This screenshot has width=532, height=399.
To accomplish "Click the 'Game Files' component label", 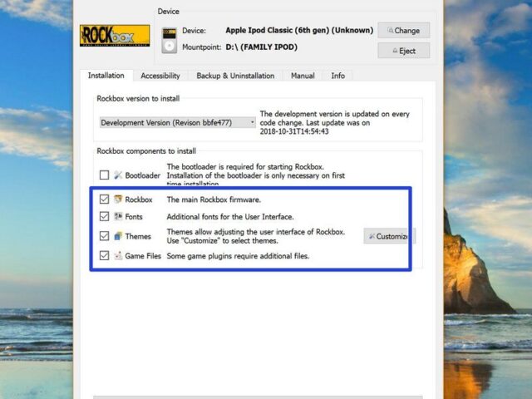I will (143, 256).
